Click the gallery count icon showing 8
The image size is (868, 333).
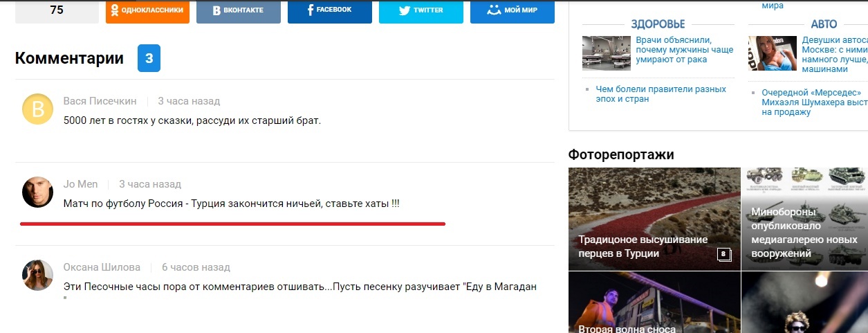point(724,254)
